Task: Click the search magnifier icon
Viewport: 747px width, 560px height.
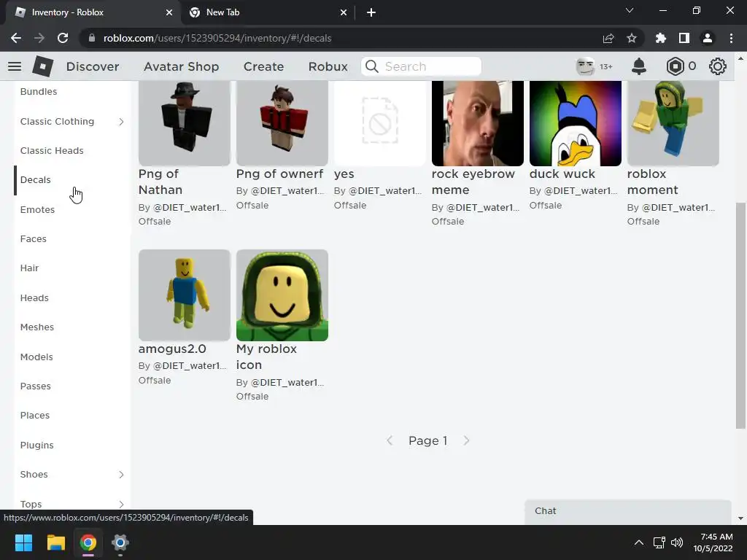Action: (372, 66)
